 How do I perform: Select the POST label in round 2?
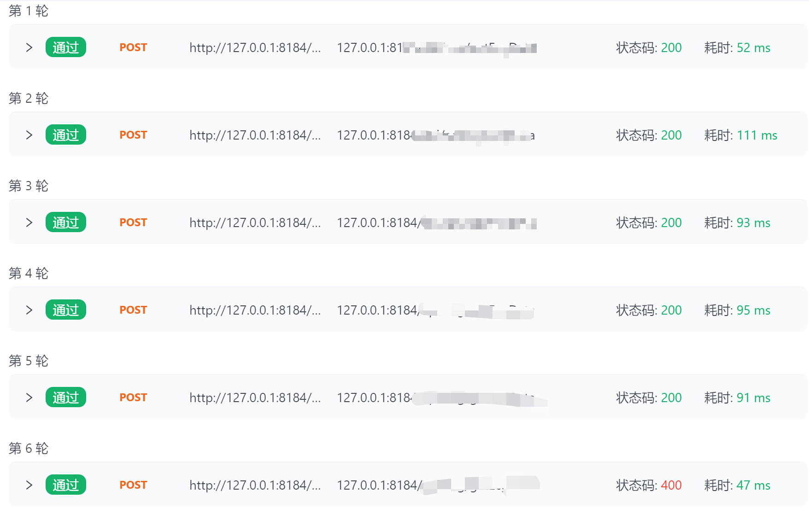pyautogui.click(x=133, y=135)
